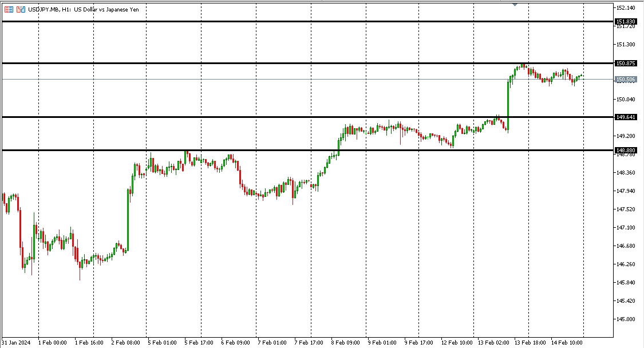The image size is (644, 348).
Task: Toggle the One Click Trading panel icon
Action: 9,9
